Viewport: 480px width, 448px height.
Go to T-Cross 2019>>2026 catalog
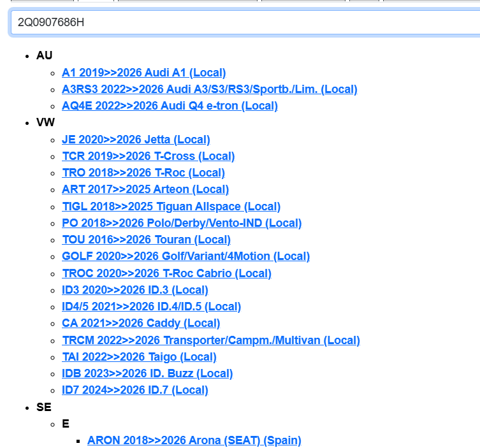coord(148,156)
